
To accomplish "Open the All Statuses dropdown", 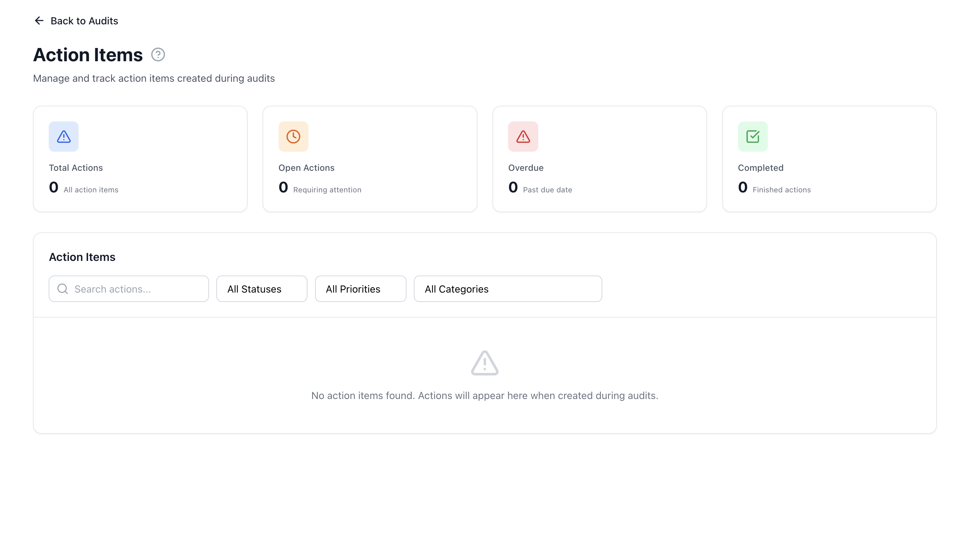I will click(261, 289).
